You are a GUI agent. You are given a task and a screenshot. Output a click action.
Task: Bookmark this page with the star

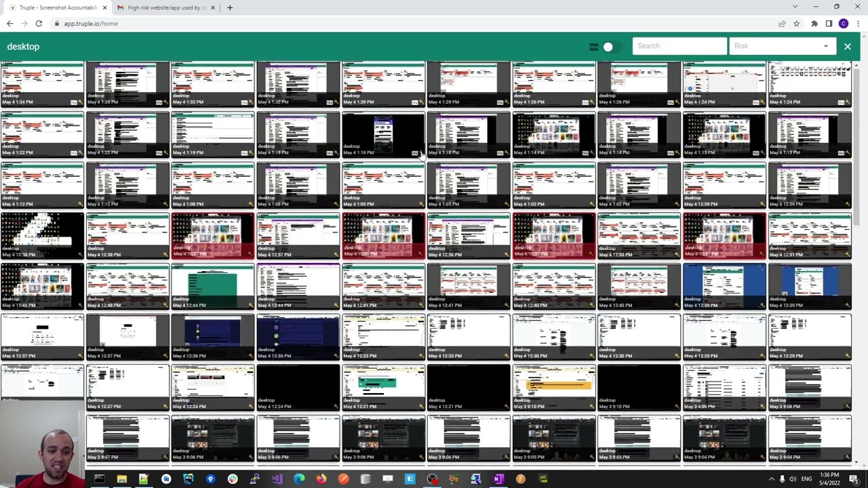click(x=796, y=24)
